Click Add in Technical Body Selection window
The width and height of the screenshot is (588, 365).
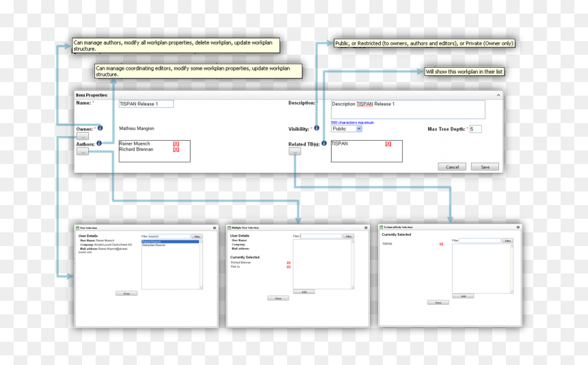tap(463, 296)
